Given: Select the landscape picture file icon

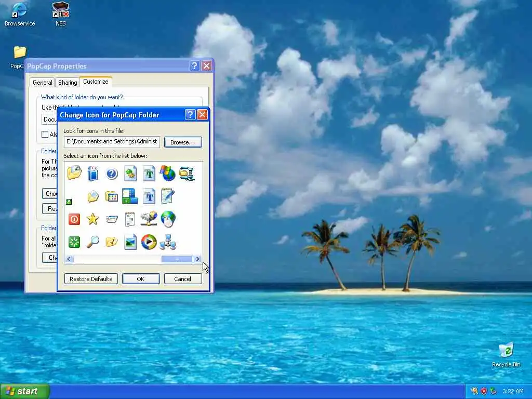Looking at the screenshot, I should point(130,242).
